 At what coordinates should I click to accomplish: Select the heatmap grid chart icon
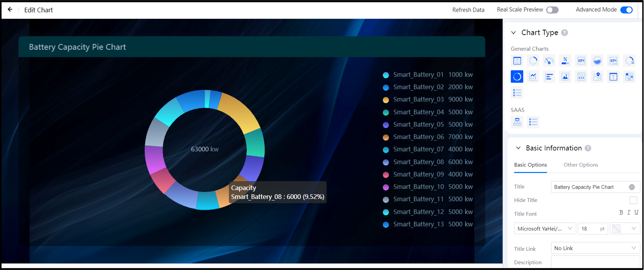(629, 77)
